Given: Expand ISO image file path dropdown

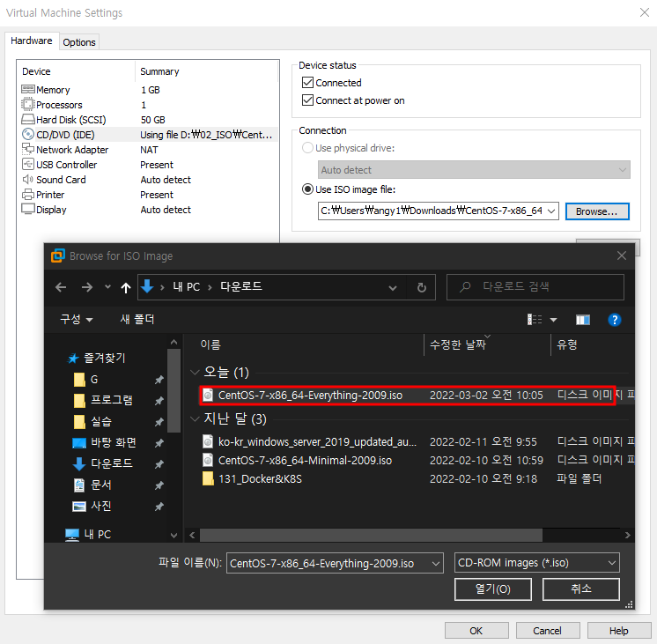Looking at the screenshot, I should (x=551, y=211).
